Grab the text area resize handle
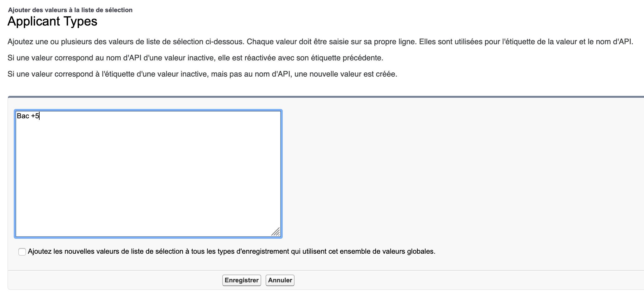Viewport: 644px width, 292px height. 276,232
